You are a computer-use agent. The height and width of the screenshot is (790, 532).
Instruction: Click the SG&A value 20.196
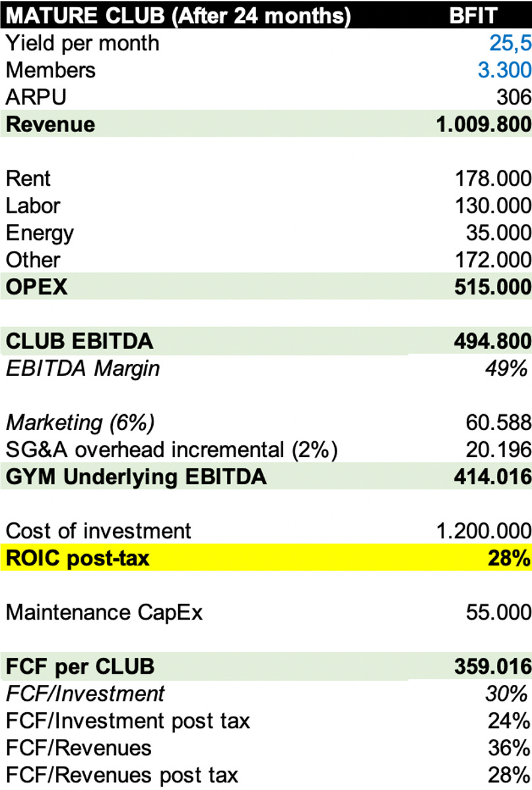(x=498, y=450)
